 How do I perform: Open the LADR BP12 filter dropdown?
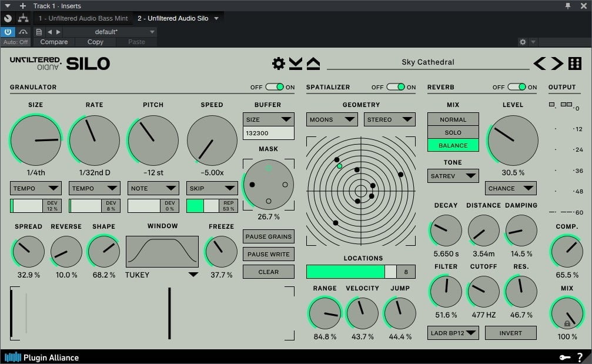coord(453,333)
